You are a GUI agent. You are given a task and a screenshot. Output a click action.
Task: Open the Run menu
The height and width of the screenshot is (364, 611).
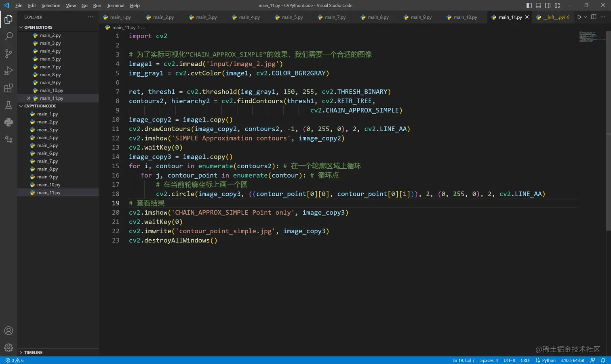tap(97, 6)
